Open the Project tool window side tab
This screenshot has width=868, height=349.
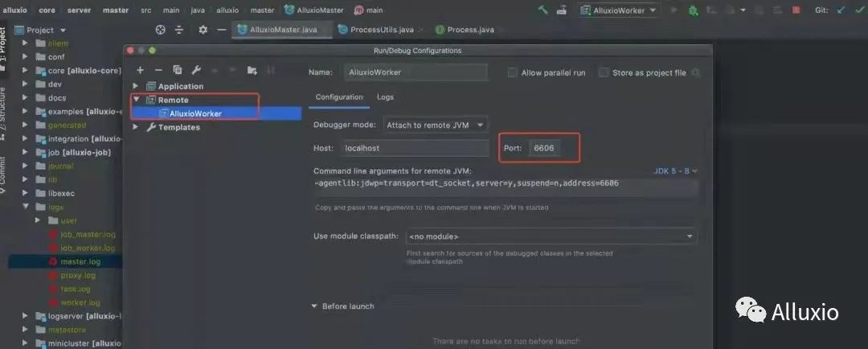[3, 49]
